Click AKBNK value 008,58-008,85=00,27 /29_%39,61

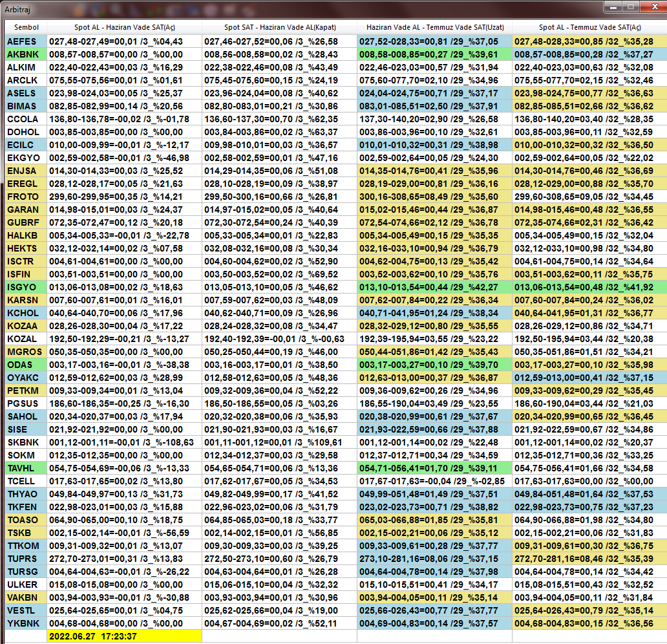435,54
